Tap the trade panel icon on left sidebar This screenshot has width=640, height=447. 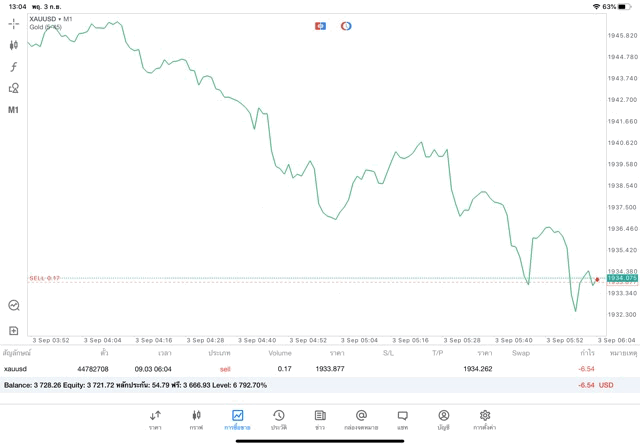pos(14,306)
